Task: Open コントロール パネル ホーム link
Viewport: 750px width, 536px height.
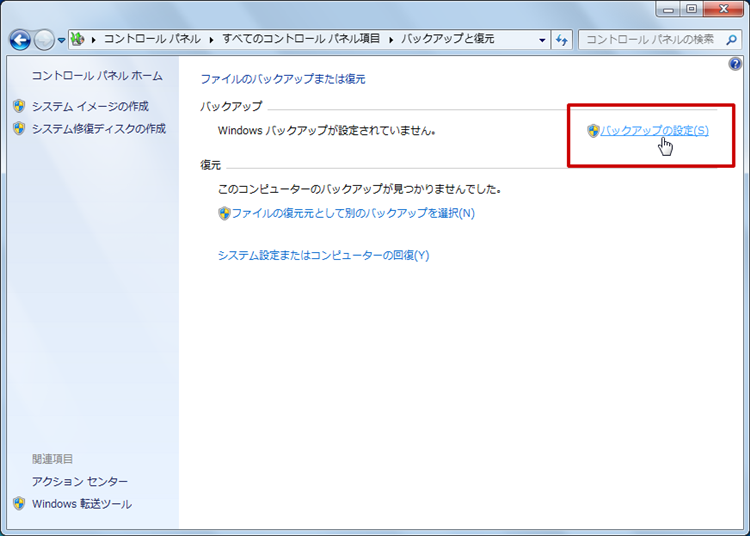Action: [97, 76]
